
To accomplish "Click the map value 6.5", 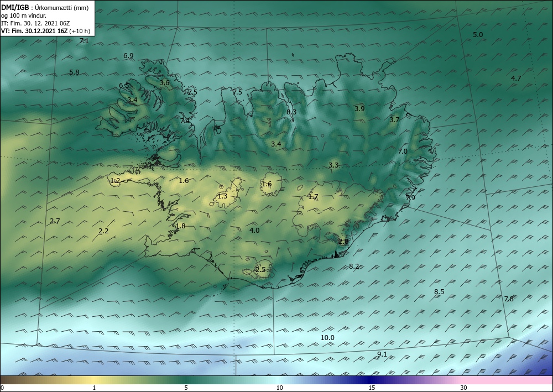I will pyautogui.click(x=124, y=86).
